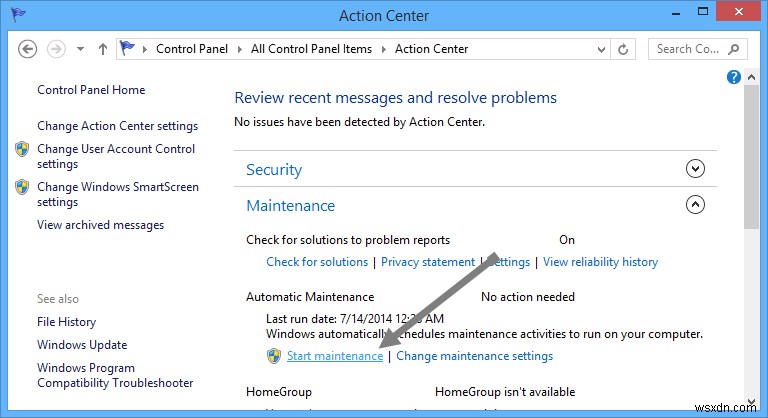Open Change maintenance settings
Screen dimensions: 768x418
point(475,356)
